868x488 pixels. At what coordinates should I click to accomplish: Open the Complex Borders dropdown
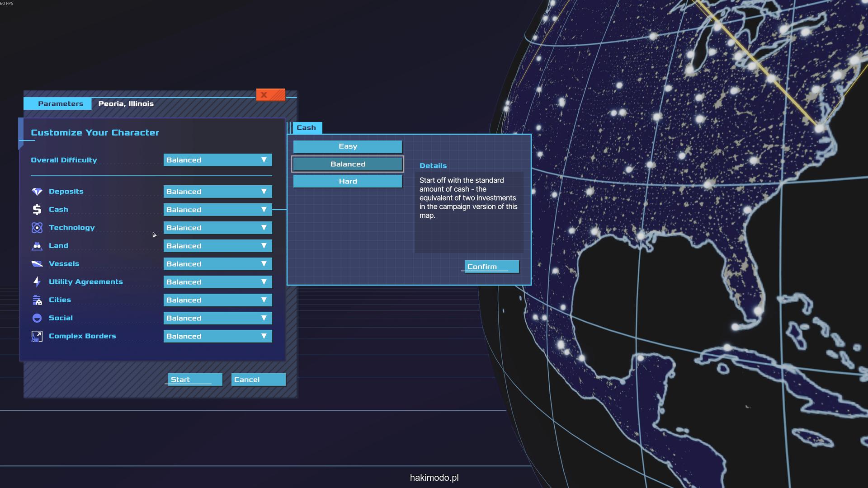coord(217,336)
